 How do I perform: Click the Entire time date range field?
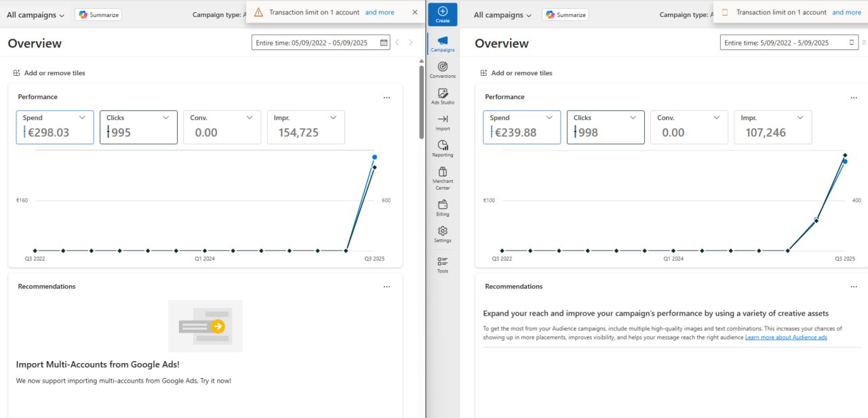pos(319,42)
